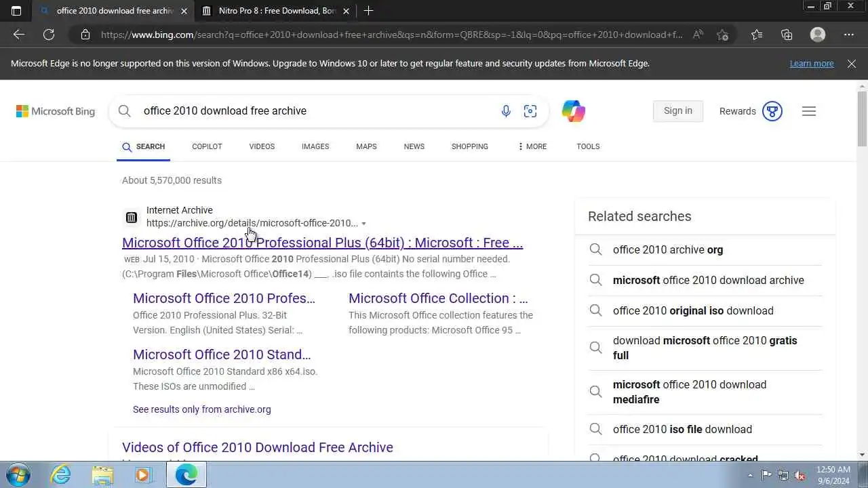Open the Bing hamburger menu
The height and width of the screenshot is (488, 868).
pyautogui.click(x=809, y=111)
